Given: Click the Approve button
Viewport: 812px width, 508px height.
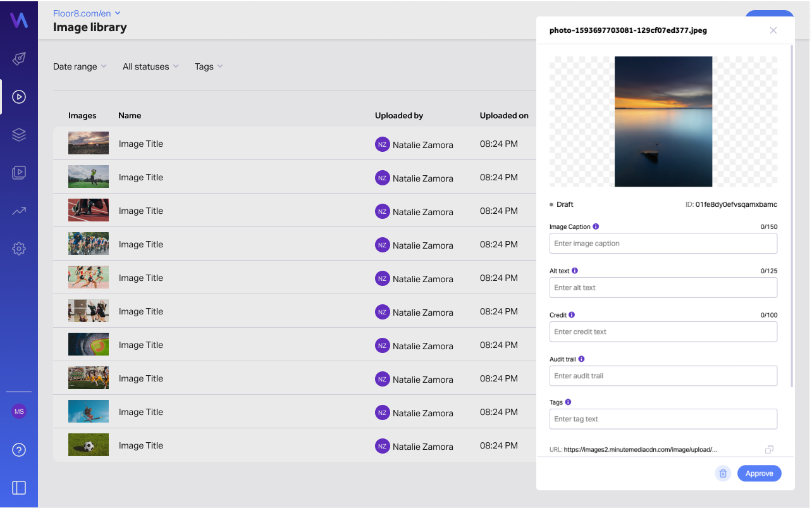Looking at the screenshot, I should [759, 473].
